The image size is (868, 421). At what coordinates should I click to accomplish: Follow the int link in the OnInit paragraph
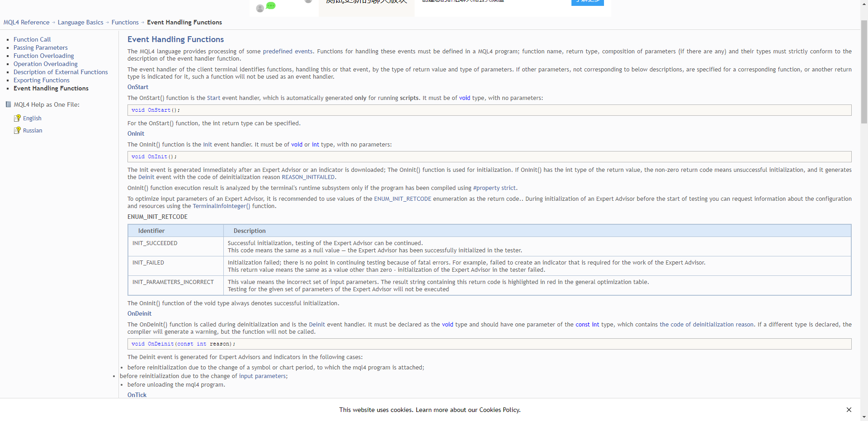click(x=316, y=144)
